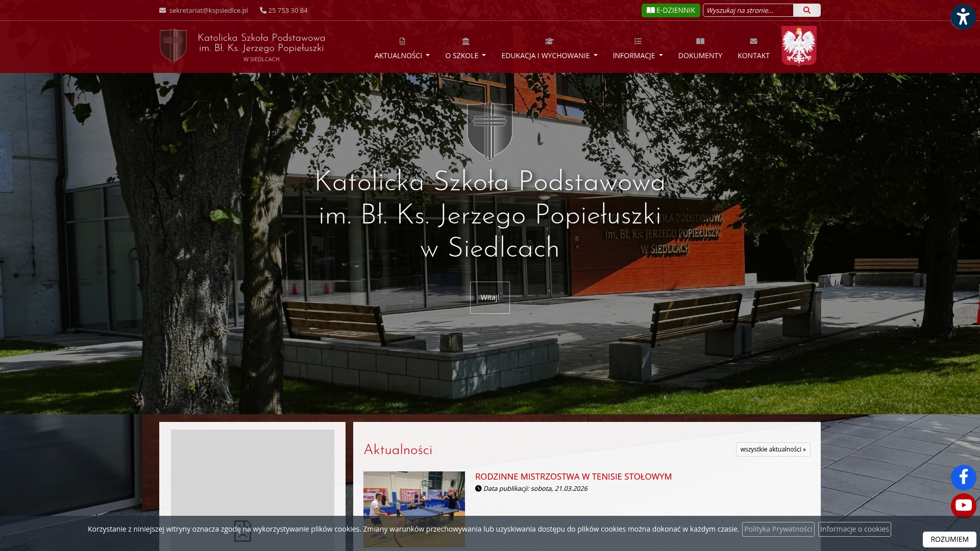
Task: Open the school's Facebook page icon
Action: [x=963, y=478]
